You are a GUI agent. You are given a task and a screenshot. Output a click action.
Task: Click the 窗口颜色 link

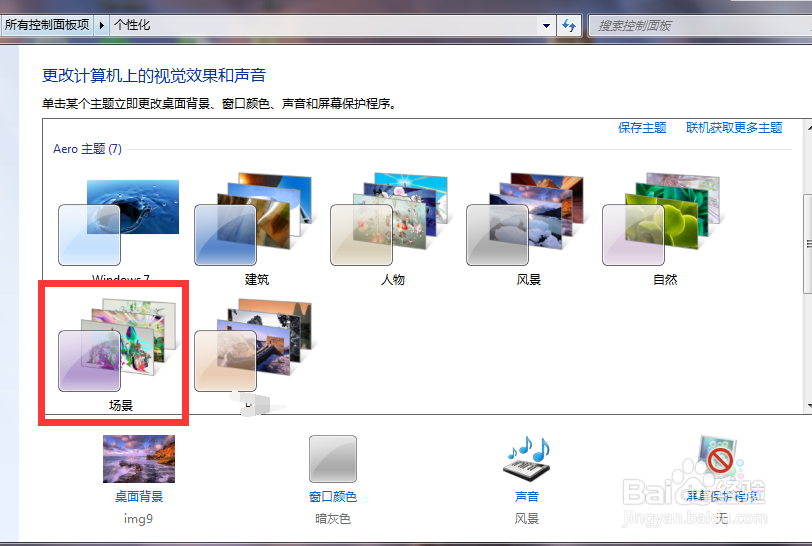click(333, 496)
